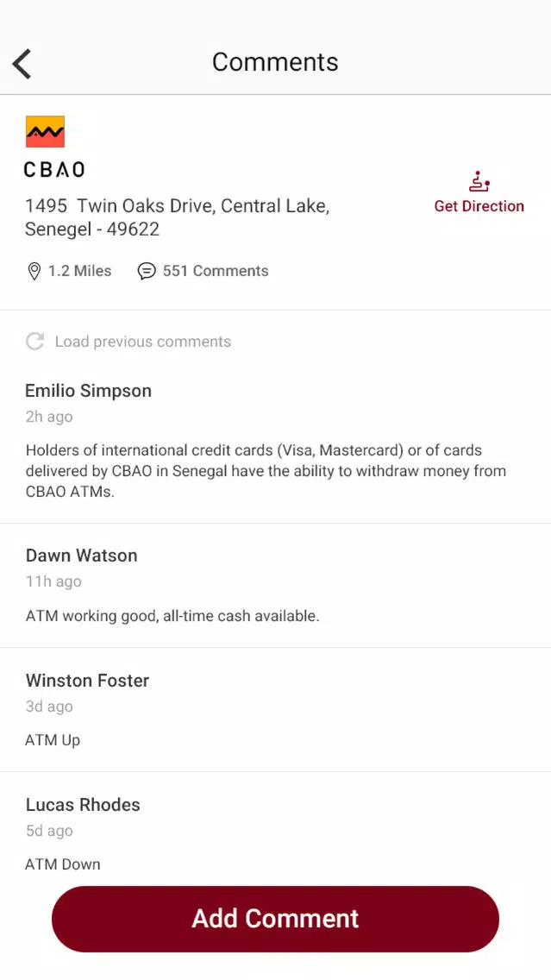Tap the 551 Comments count
Image resolution: width=551 pixels, height=980 pixels.
click(216, 271)
